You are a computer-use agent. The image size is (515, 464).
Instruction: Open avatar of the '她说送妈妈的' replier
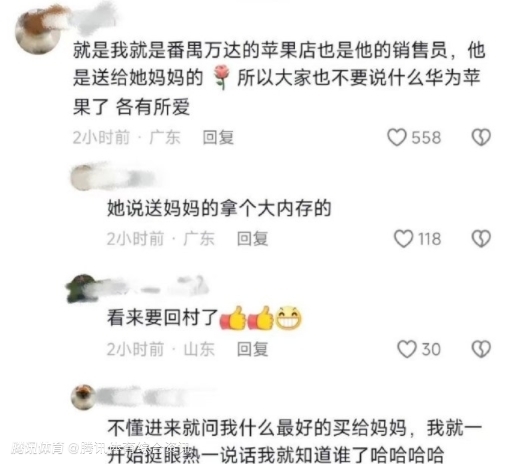point(82,177)
